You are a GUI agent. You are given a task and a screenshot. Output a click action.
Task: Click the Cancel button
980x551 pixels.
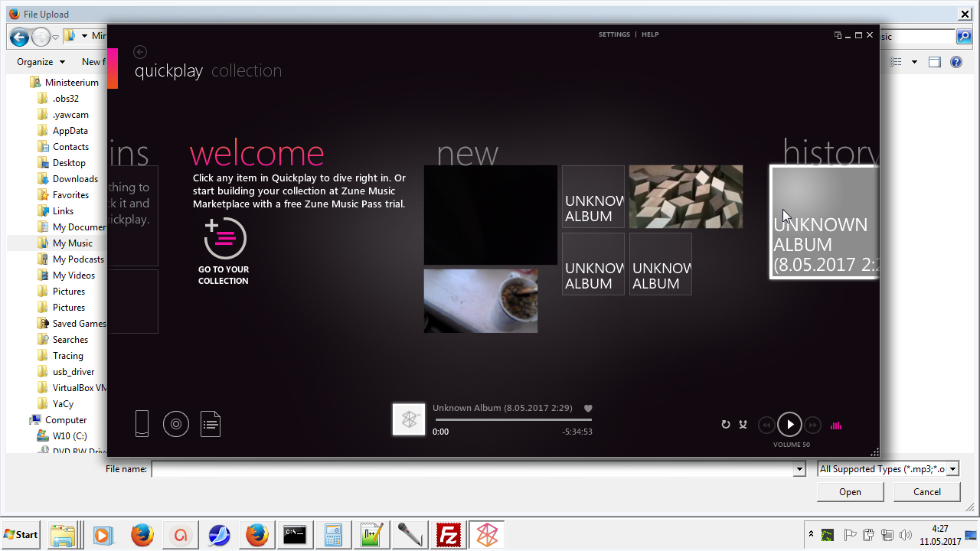[927, 492]
